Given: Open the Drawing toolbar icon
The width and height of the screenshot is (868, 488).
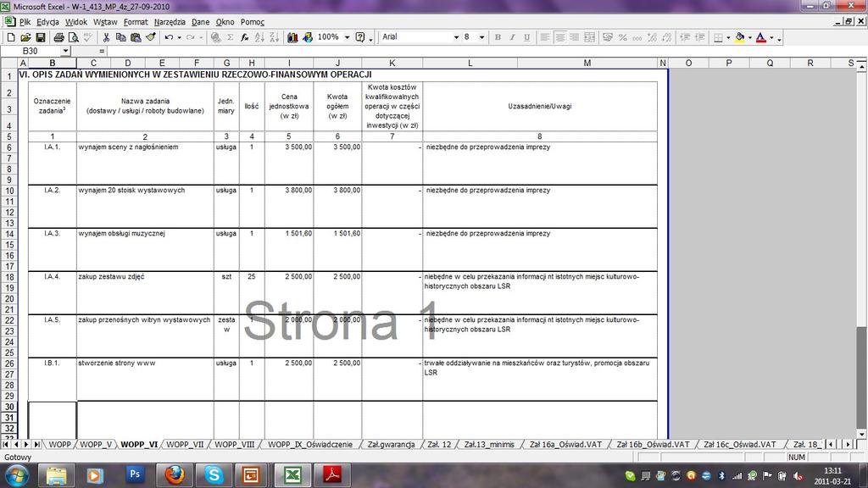Looking at the screenshot, I should [x=308, y=37].
